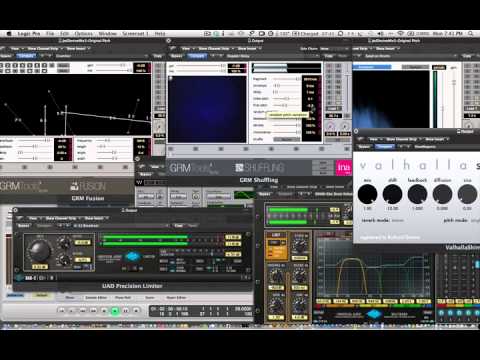Viewport: 480px width, 360px height.
Task: Open the Score tab
Action: (x=150, y=297)
